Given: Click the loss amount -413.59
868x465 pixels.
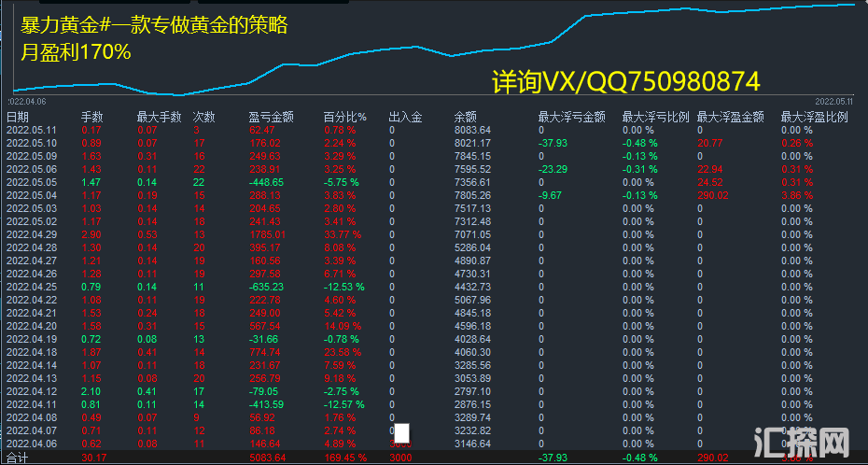Looking at the screenshot, I should tap(266, 404).
